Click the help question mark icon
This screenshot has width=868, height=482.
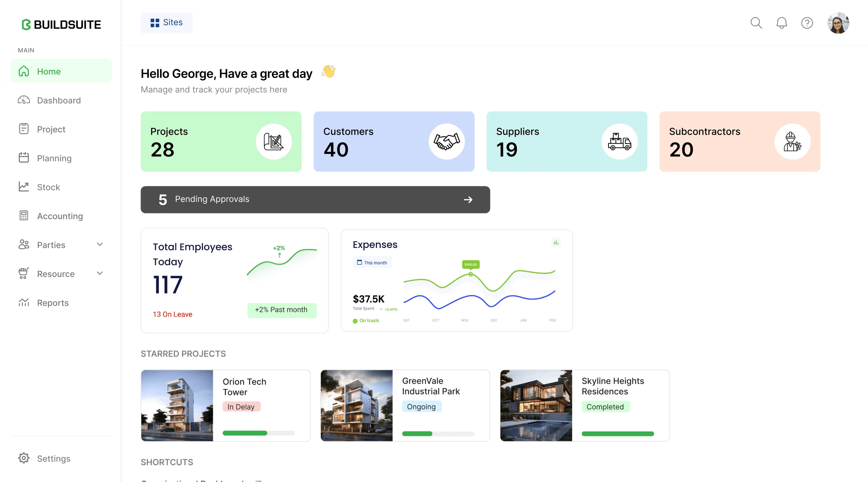coord(807,23)
